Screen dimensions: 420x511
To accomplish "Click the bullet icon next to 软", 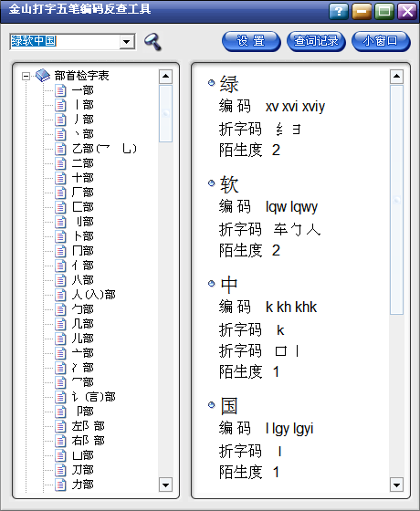I will pos(211,183).
